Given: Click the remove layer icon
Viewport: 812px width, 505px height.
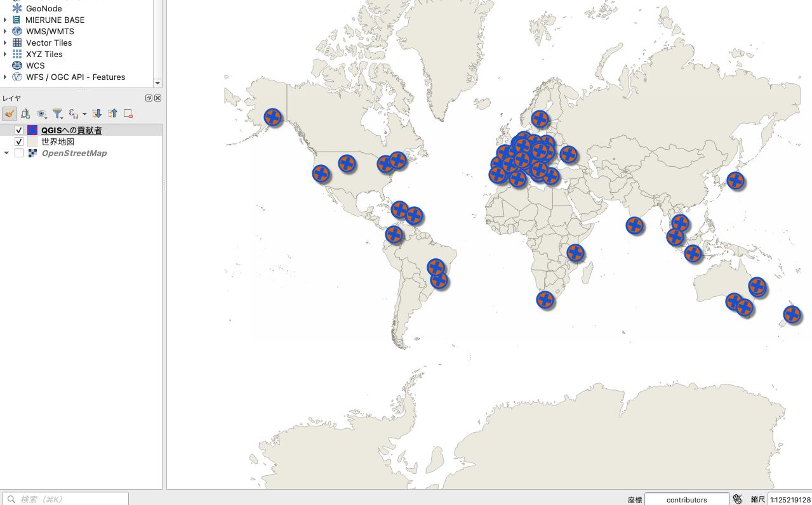Looking at the screenshot, I should coord(128,114).
